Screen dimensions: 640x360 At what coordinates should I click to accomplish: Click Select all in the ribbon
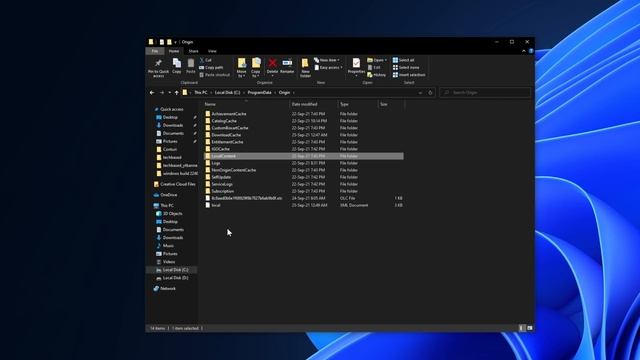coord(403,60)
